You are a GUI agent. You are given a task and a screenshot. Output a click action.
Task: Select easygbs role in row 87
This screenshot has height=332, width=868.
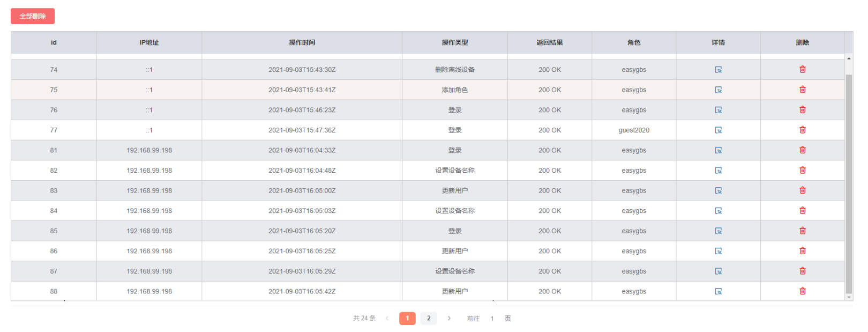[634, 271]
